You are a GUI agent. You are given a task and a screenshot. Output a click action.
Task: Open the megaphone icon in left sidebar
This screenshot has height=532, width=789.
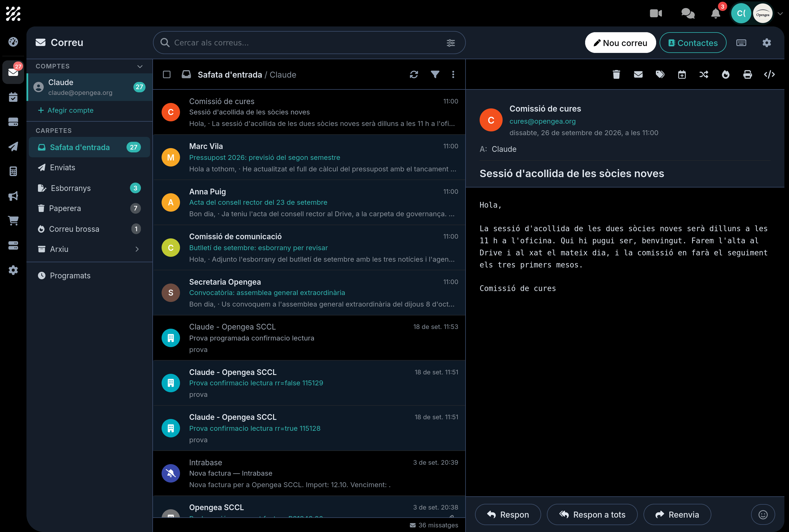coord(13,196)
